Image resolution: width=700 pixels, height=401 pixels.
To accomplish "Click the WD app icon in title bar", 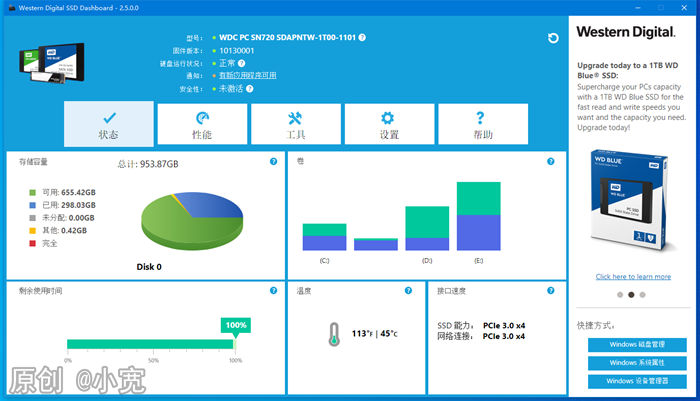I will click(x=12, y=8).
